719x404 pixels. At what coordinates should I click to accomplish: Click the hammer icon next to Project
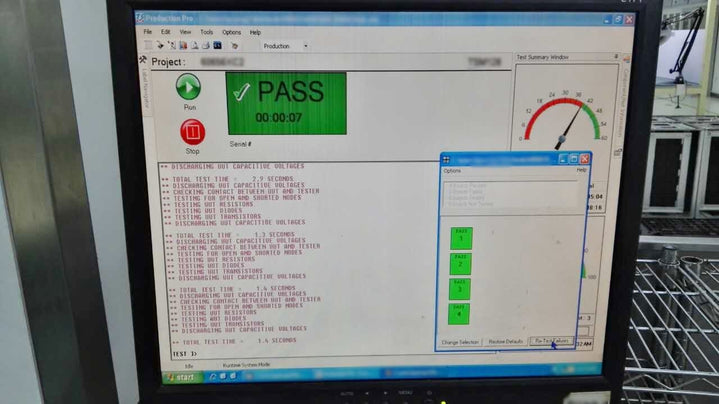tap(143, 60)
